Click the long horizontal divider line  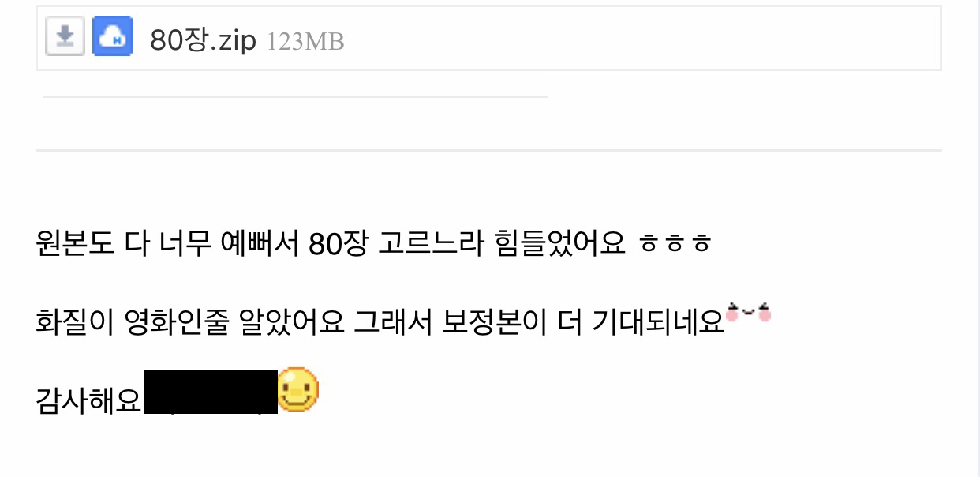pyautogui.click(x=488, y=150)
